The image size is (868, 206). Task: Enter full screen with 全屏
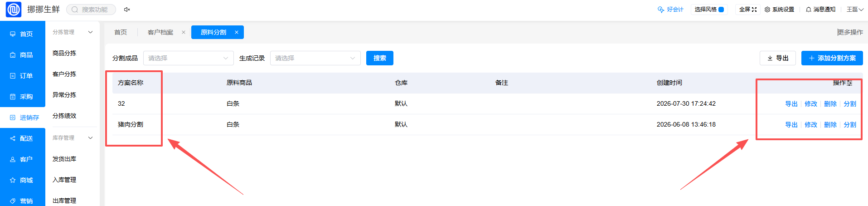748,10
